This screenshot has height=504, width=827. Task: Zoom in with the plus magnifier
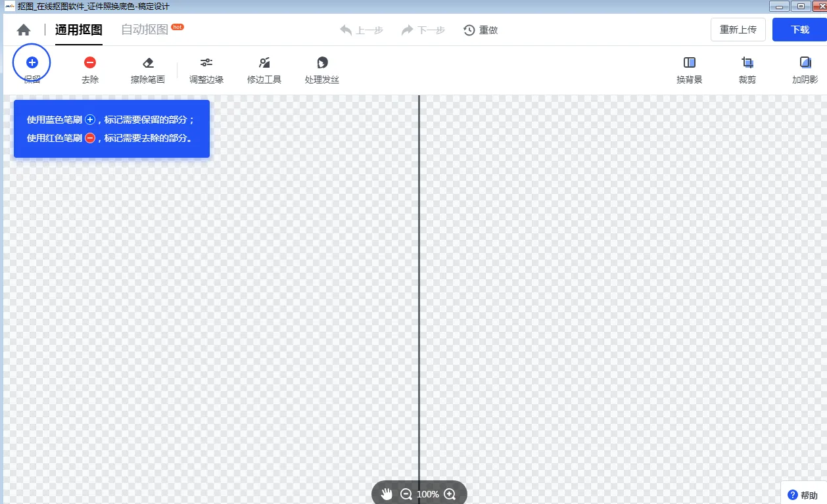[450, 494]
